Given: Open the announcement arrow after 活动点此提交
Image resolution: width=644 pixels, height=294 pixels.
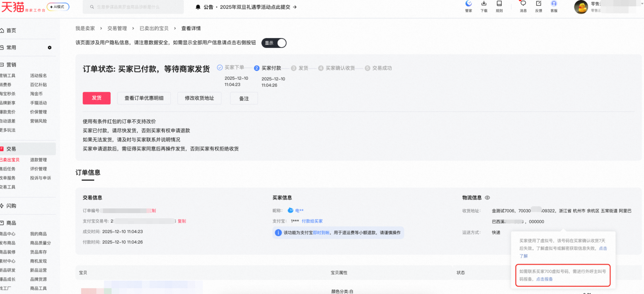Looking at the screenshot, I should click(x=295, y=7).
